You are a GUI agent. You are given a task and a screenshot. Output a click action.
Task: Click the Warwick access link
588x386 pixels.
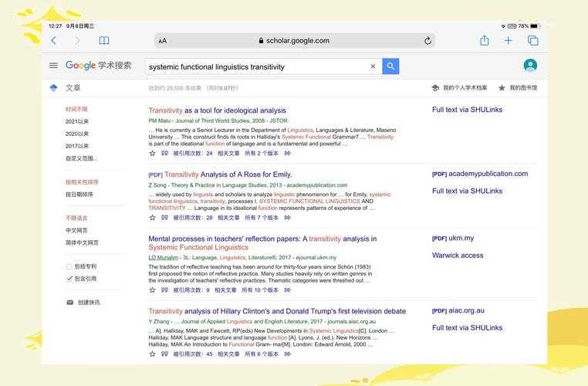point(458,256)
